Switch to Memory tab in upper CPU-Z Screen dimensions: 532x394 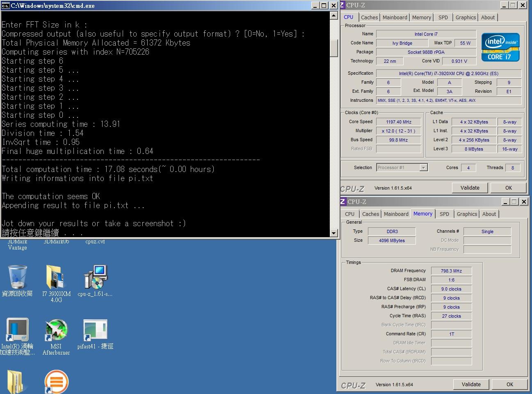421,17
